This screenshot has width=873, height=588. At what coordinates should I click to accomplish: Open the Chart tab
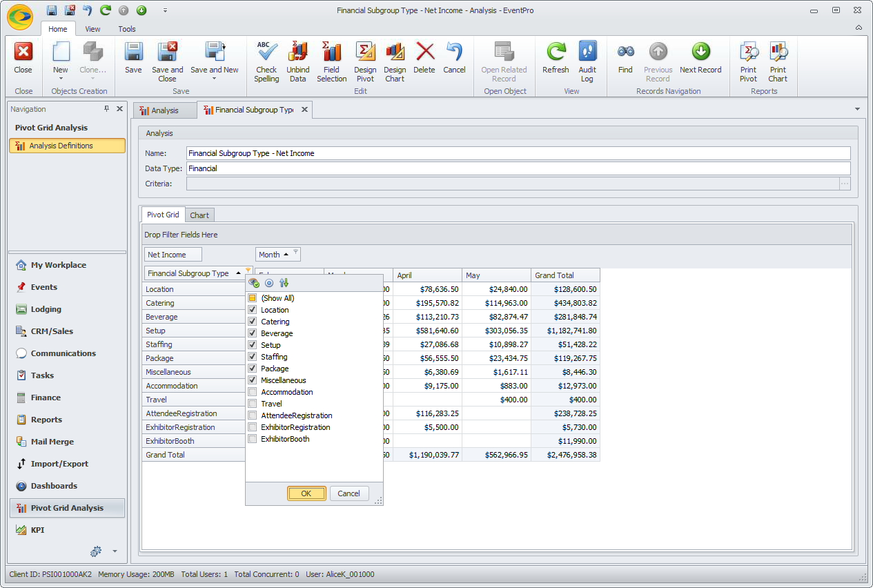click(199, 215)
